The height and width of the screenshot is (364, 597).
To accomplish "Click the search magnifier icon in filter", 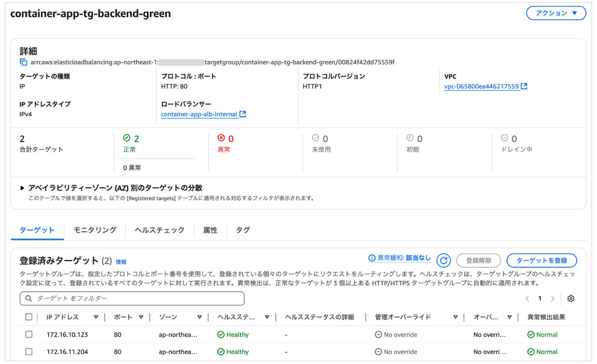I will pyautogui.click(x=29, y=298).
